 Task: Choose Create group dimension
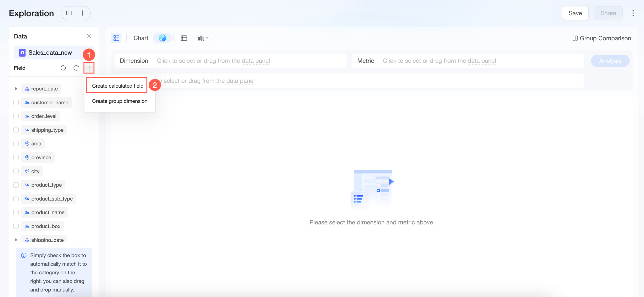click(120, 101)
